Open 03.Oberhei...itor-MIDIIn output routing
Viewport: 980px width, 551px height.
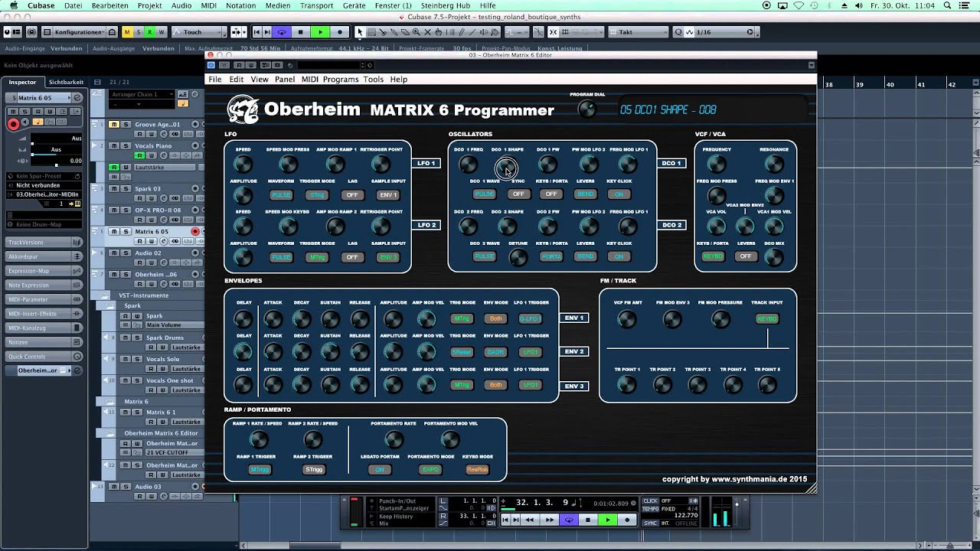(x=44, y=194)
